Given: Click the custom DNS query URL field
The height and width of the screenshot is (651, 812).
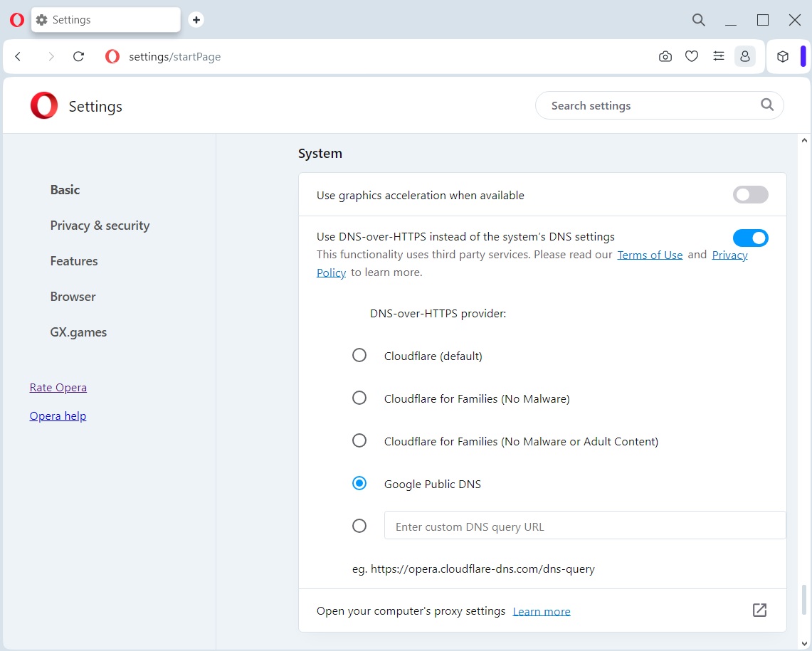Looking at the screenshot, I should click(585, 526).
